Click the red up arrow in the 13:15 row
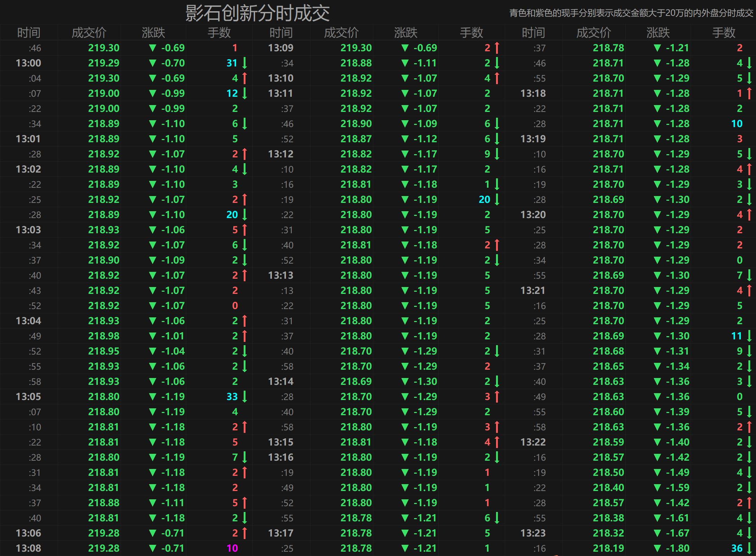 (x=497, y=442)
